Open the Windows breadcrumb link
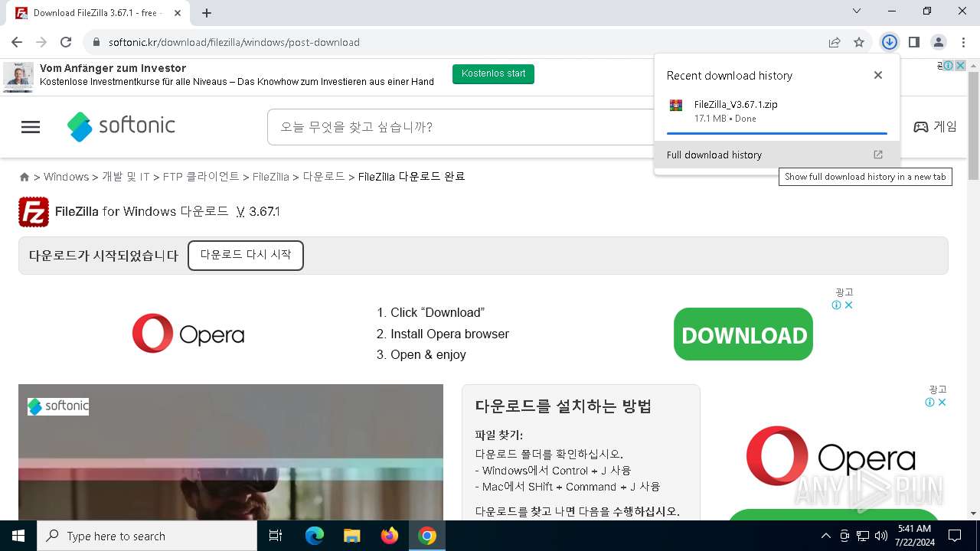This screenshot has height=551, width=980. pos(66,177)
